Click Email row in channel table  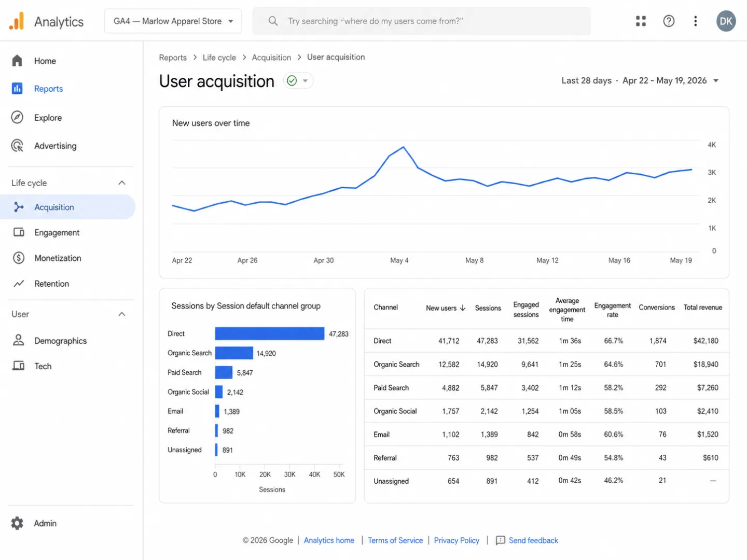[x=546, y=435]
